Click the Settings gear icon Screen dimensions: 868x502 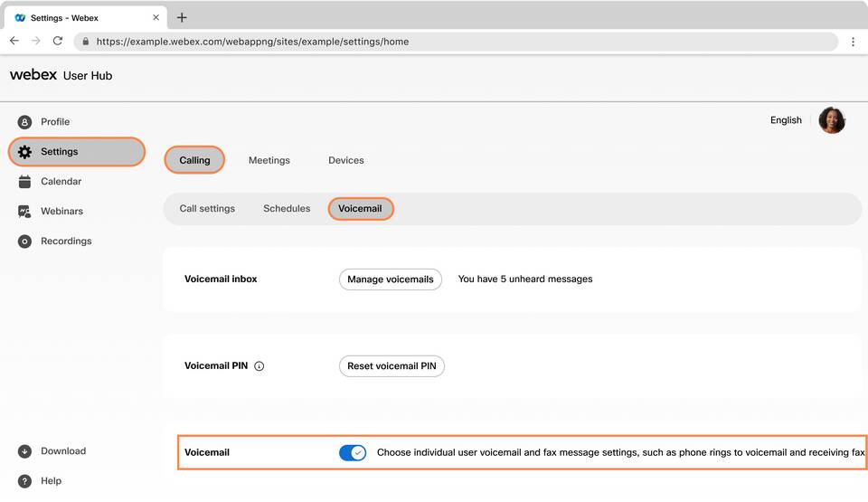25,152
